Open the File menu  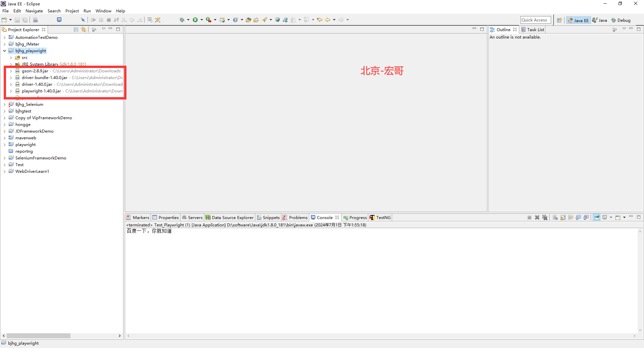tap(5, 11)
